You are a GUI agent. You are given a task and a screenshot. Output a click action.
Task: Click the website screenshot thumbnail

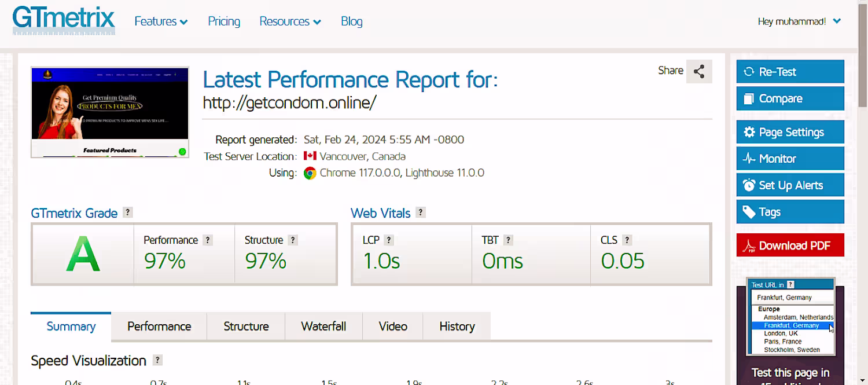click(x=110, y=112)
